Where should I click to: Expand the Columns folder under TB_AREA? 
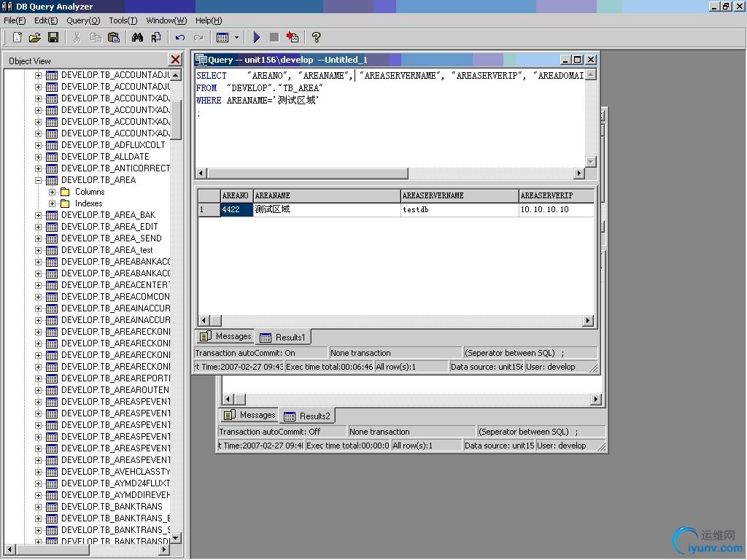click(x=53, y=192)
